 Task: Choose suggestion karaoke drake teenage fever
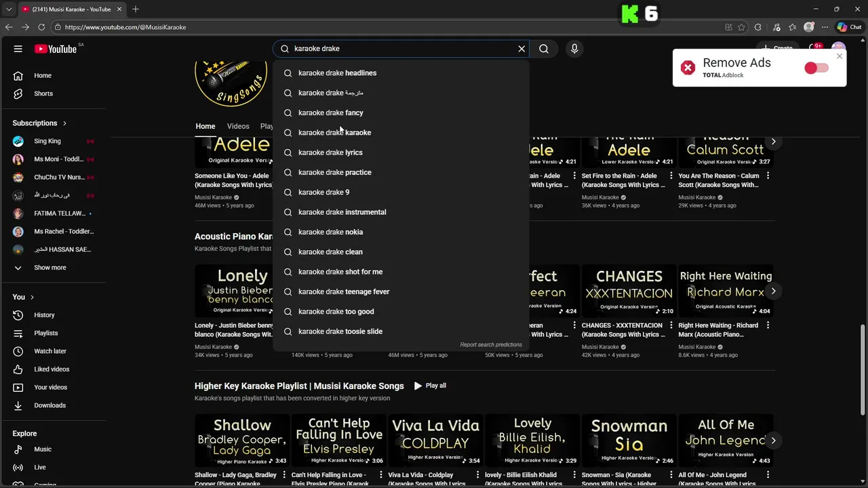[x=401, y=291]
